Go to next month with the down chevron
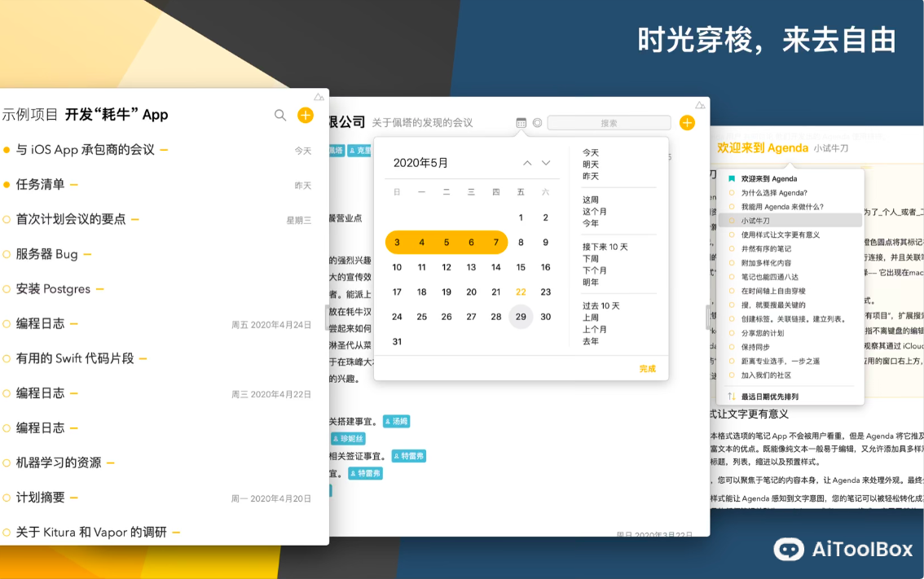This screenshot has width=924, height=579. 544,163
